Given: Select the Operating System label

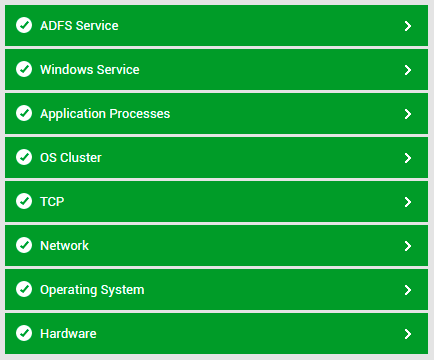Looking at the screenshot, I should 92,290.
